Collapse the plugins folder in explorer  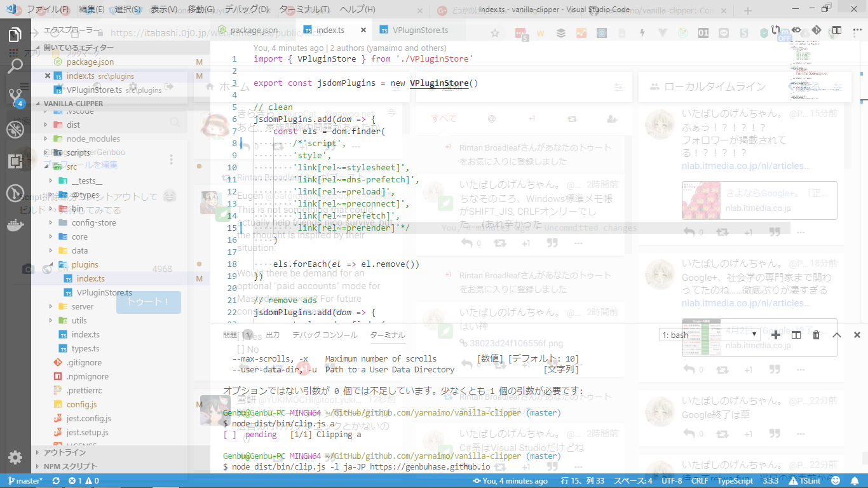85,264
